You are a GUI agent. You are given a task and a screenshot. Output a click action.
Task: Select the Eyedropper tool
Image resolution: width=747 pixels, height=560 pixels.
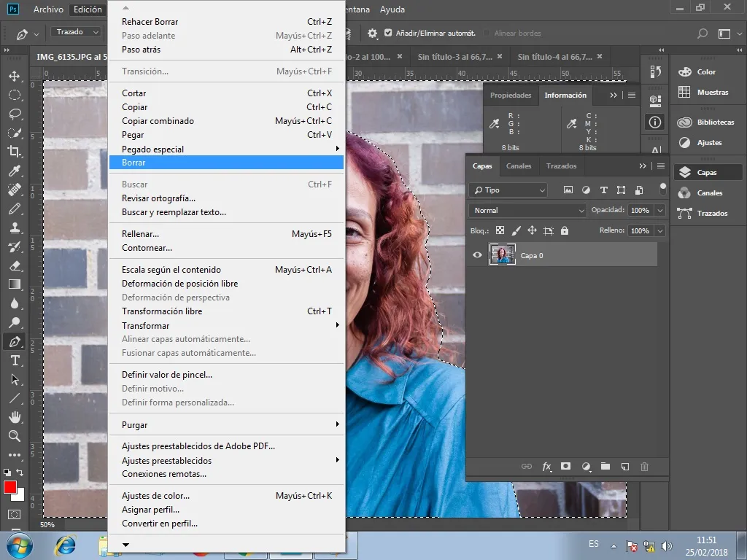15,171
